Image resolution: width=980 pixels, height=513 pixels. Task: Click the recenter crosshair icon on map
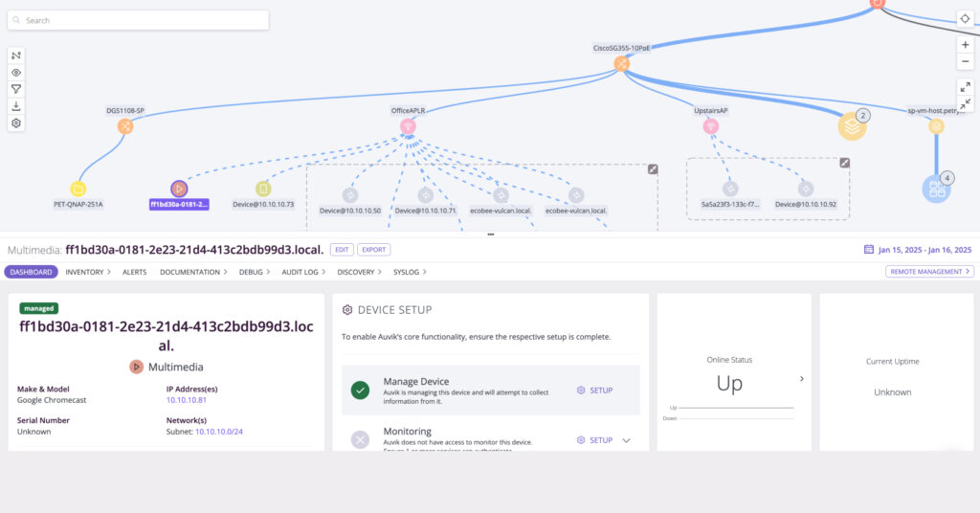click(965, 19)
